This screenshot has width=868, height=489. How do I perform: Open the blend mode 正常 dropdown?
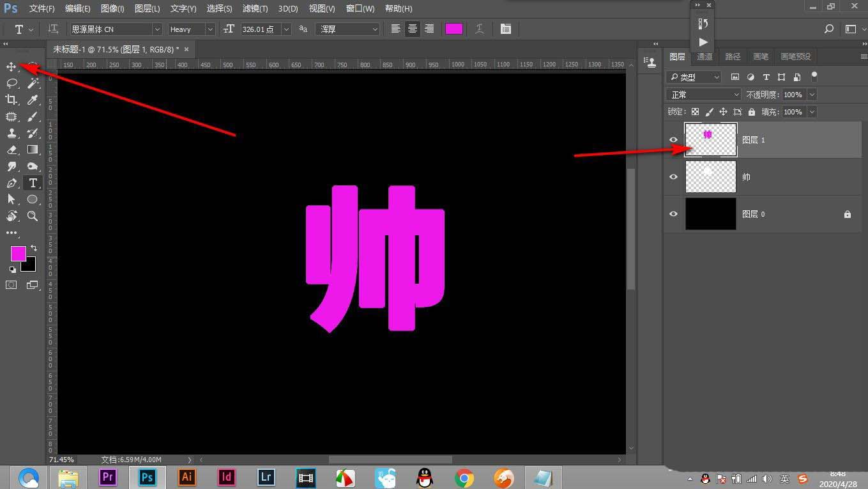[x=703, y=94]
